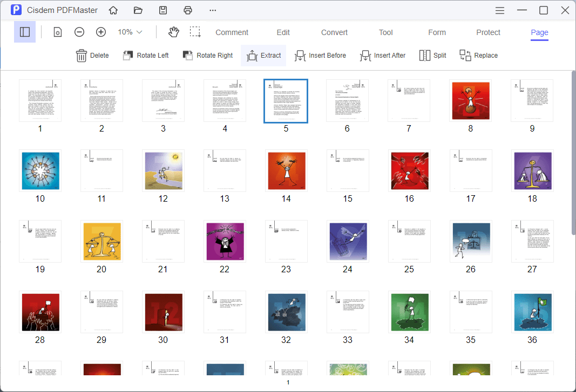Select page 28 red crowd thumbnail
Image resolution: width=576 pixels, height=392 pixels.
(x=40, y=312)
